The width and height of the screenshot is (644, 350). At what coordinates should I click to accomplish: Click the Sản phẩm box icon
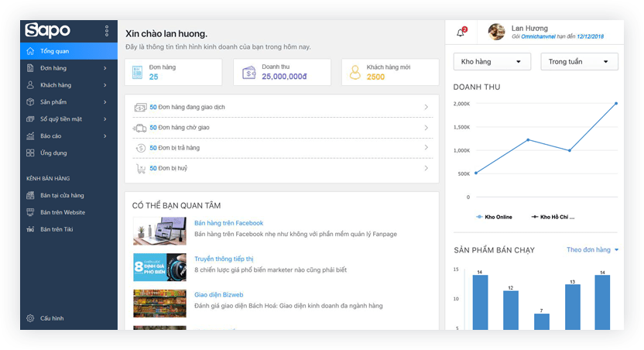30,102
